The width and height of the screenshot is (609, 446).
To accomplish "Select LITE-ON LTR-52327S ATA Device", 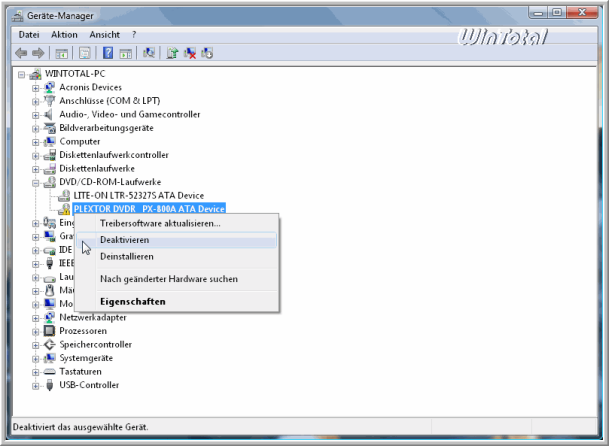I will tap(139, 195).
